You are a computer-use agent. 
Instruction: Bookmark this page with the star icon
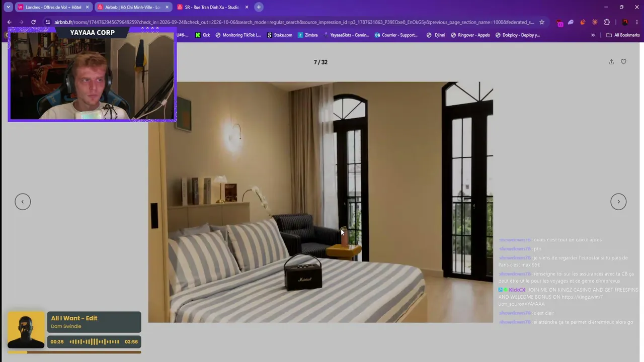(542, 22)
